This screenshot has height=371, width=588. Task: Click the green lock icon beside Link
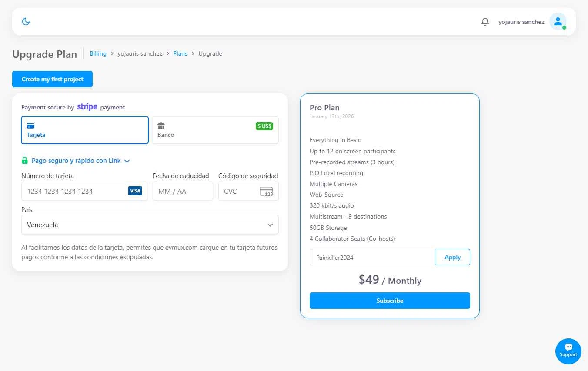[x=25, y=161]
